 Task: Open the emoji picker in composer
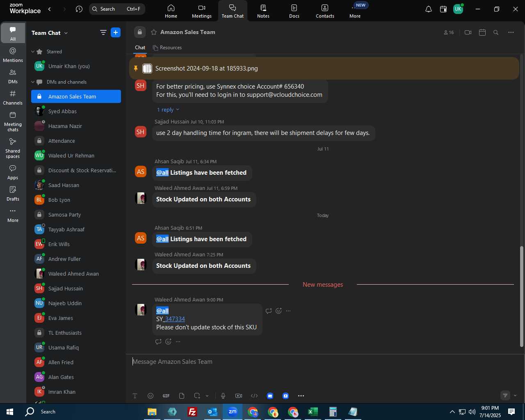(151, 396)
